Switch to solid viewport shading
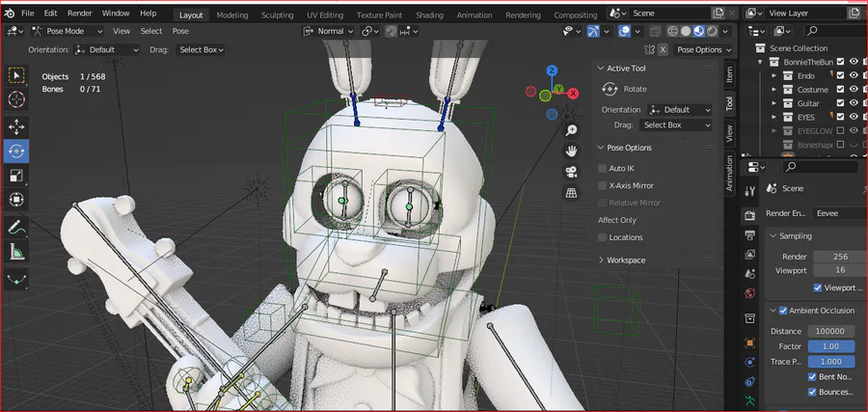 coord(686,32)
